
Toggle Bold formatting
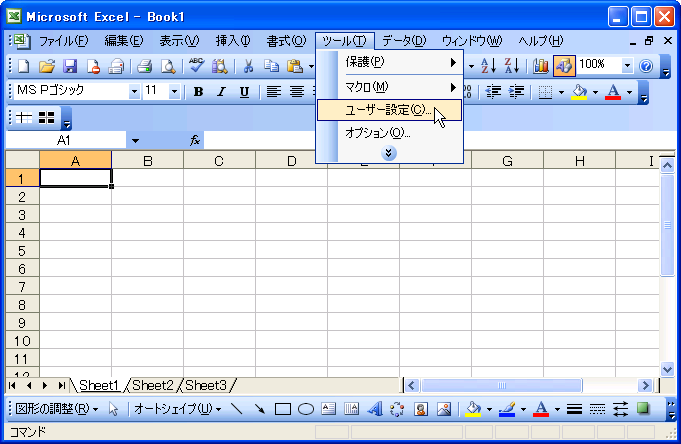pyautogui.click(x=198, y=92)
